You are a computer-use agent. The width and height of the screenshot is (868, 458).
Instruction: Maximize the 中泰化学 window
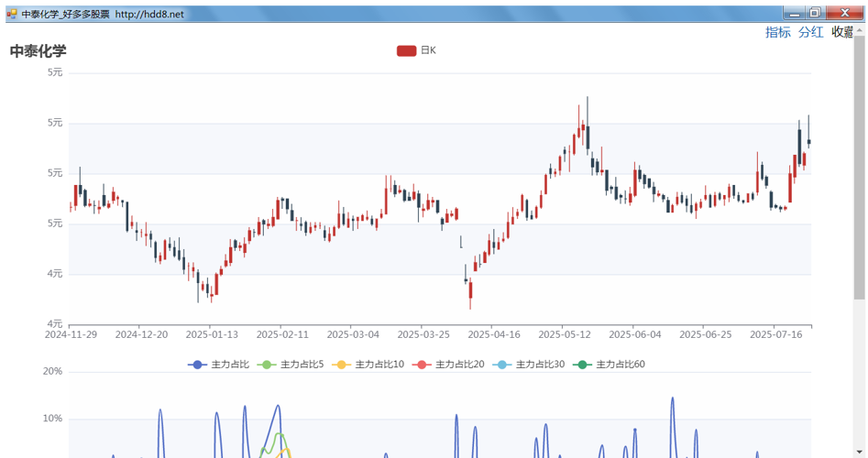(815, 13)
